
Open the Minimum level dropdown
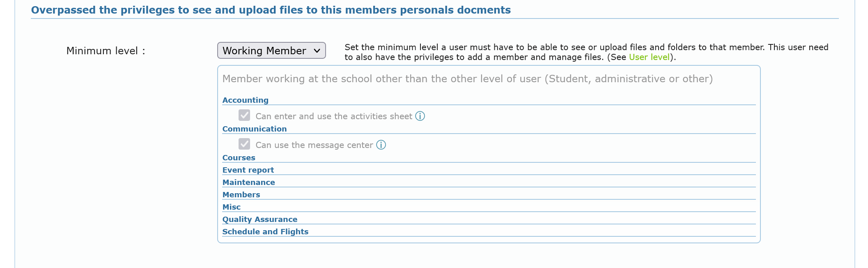point(271,51)
